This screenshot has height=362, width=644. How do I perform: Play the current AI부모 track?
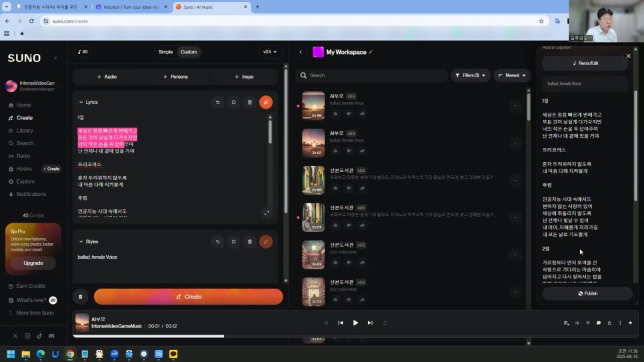(355, 323)
